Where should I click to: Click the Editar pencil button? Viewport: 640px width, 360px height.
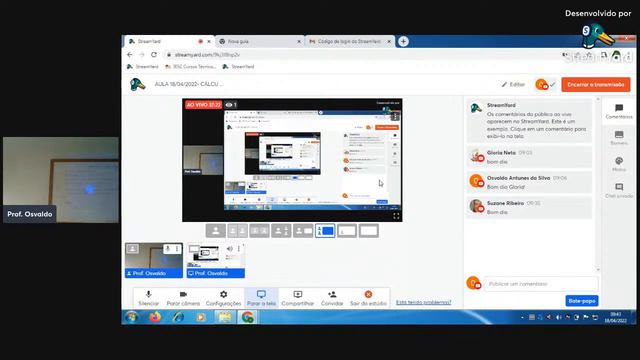[x=513, y=84]
